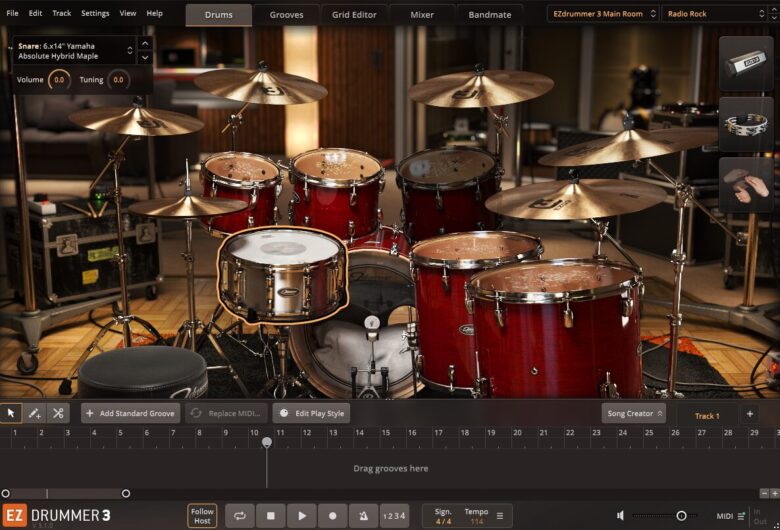The height and width of the screenshot is (530, 780).
Task: Click the timeline playhead marker
Action: click(x=267, y=442)
